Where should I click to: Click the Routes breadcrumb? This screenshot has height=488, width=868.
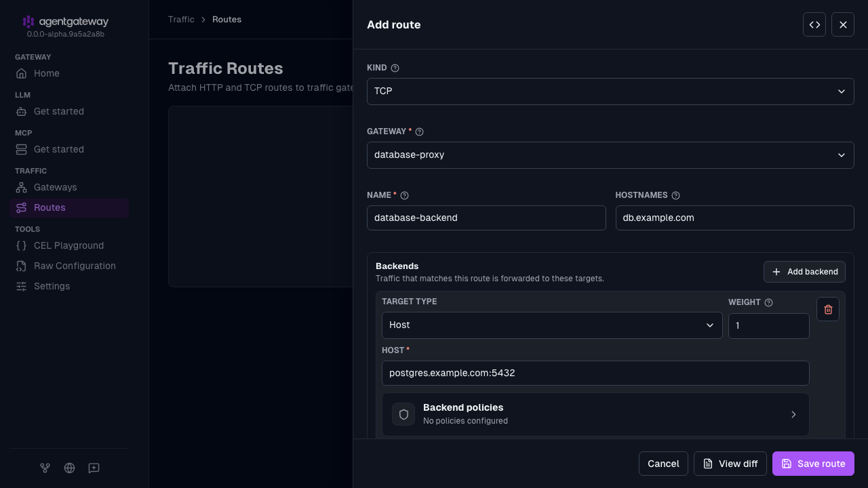pos(226,19)
